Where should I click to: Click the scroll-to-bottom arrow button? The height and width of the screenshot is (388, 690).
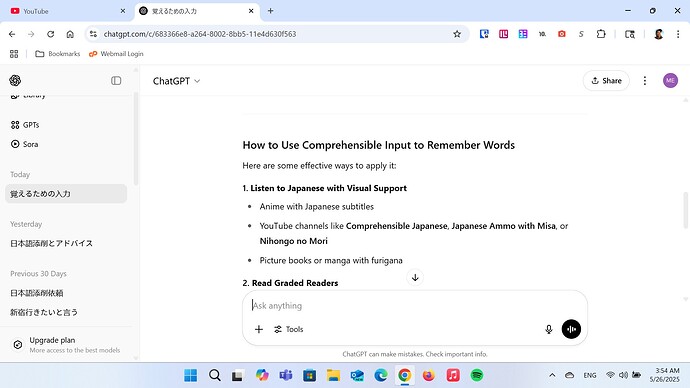pyautogui.click(x=415, y=278)
